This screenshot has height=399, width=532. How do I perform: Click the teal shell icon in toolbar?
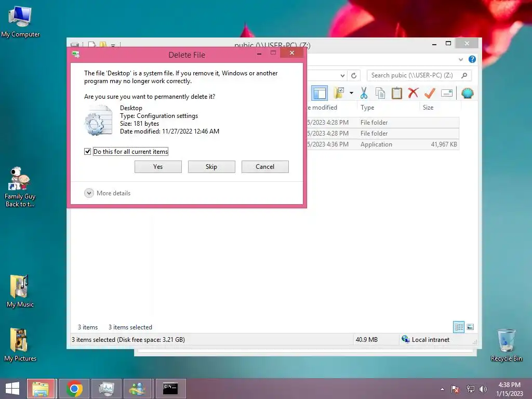pyautogui.click(x=467, y=93)
